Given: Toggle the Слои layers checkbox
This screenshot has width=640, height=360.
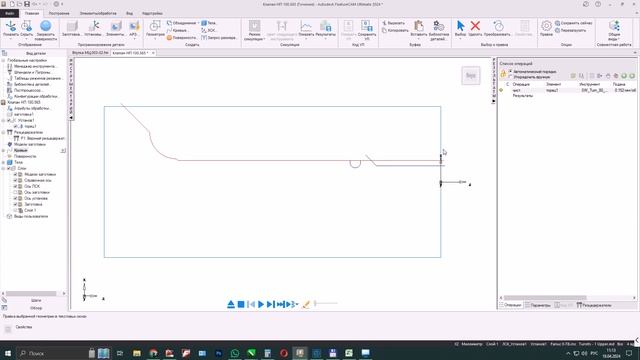Looking at the screenshot, I should (x=9, y=168).
